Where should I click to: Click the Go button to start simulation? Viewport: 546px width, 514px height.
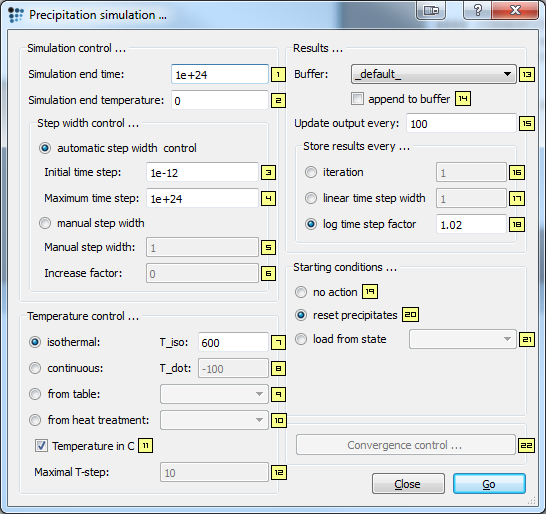pos(489,484)
